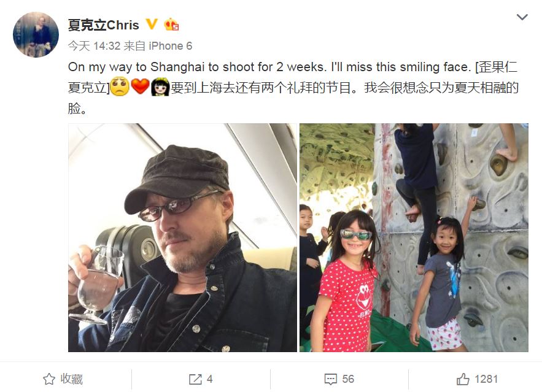
Task: Like the post with thumbs-up icon
Action: pos(463,379)
